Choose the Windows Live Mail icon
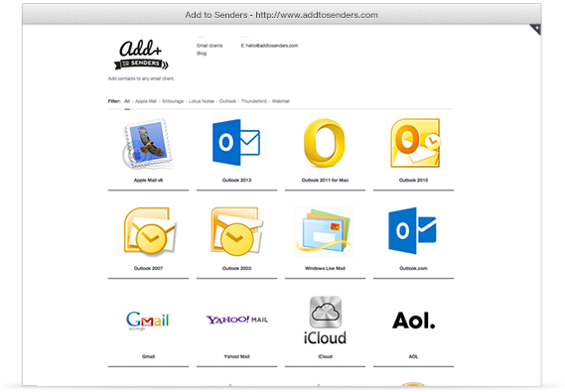The image size is (565, 392). pyautogui.click(x=324, y=231)
